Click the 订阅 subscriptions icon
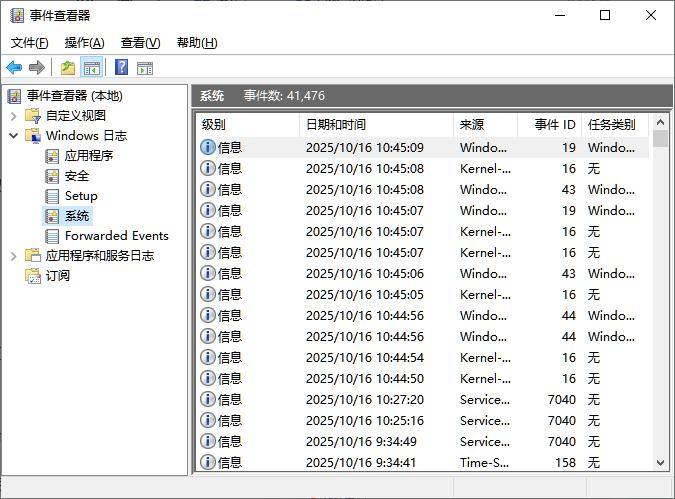Viewport: 675px width, 499px height. (x=34, y=276)
